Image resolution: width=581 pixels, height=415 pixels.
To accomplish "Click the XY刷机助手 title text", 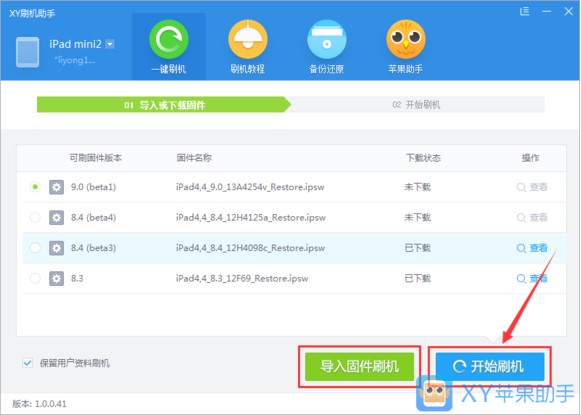I will coord(32,14).
